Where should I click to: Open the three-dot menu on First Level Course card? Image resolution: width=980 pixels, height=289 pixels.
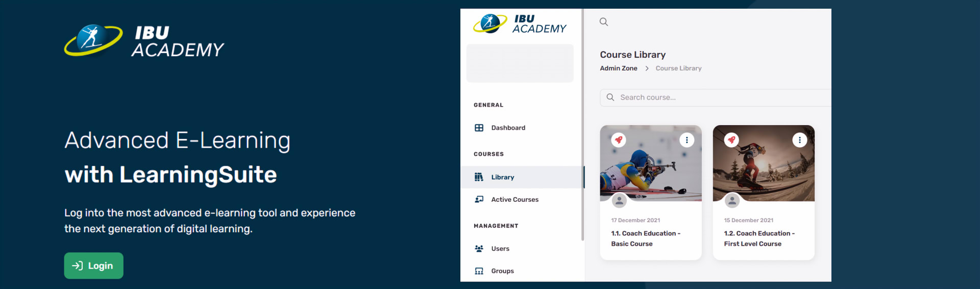pyautogui.click(x=799, y=140)
